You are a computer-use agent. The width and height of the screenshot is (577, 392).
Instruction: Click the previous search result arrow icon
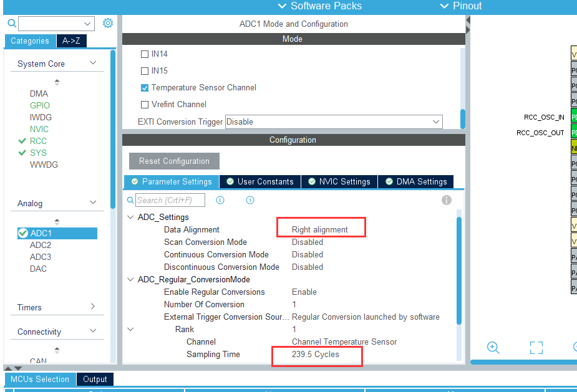pos(220,200)
